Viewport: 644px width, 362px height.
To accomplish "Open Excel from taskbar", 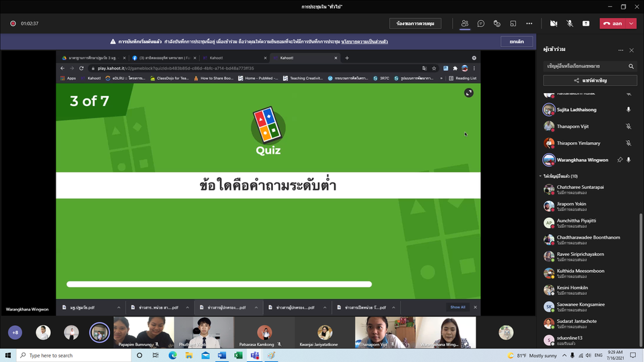I will [238, 355].
